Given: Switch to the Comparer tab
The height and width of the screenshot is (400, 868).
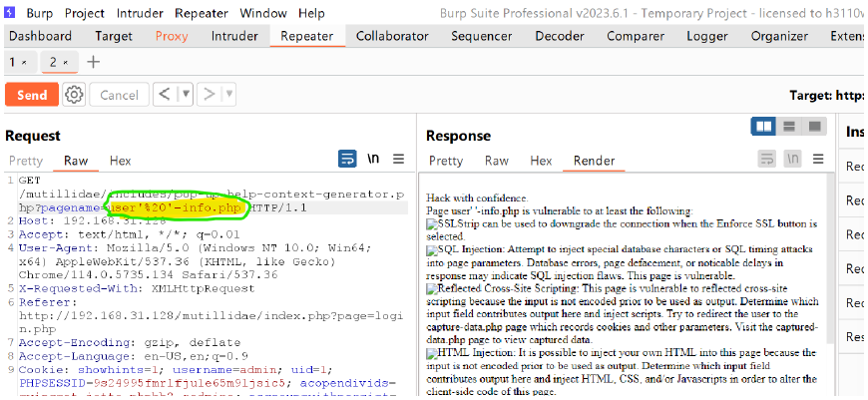Looking at the screenshot, I should [636, 37].
